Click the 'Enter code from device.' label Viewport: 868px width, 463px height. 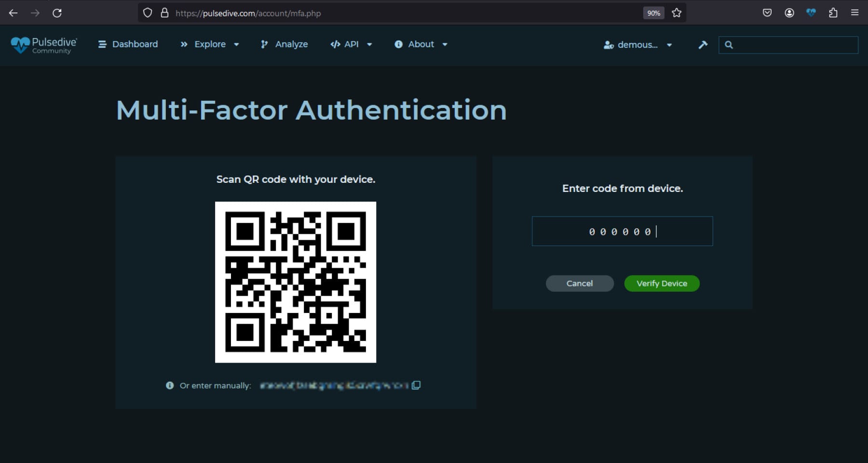pos(623,189)
